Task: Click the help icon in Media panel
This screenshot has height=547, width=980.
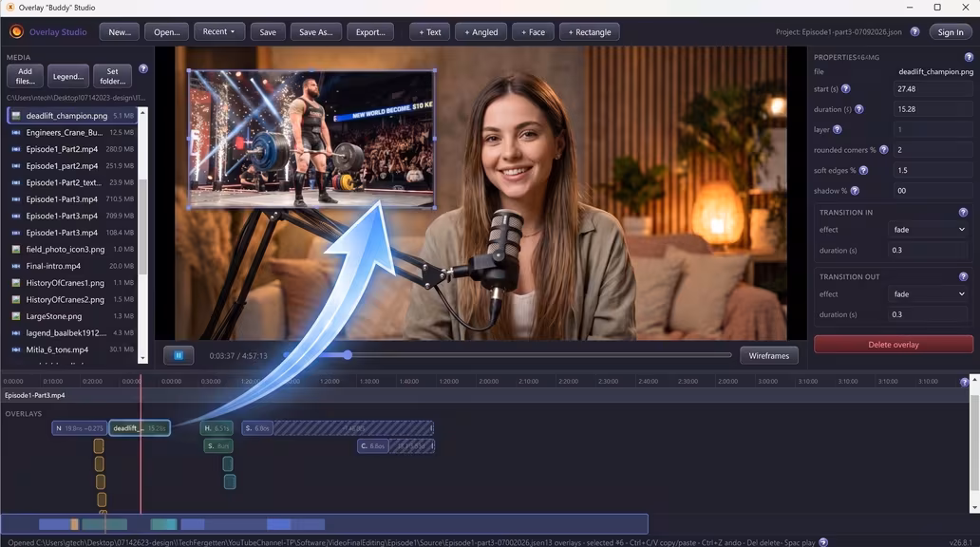Action: tap(143, 68)
